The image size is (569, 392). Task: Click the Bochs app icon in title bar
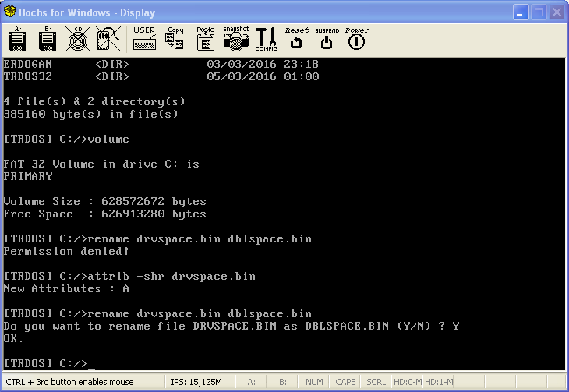coord(10,12)
